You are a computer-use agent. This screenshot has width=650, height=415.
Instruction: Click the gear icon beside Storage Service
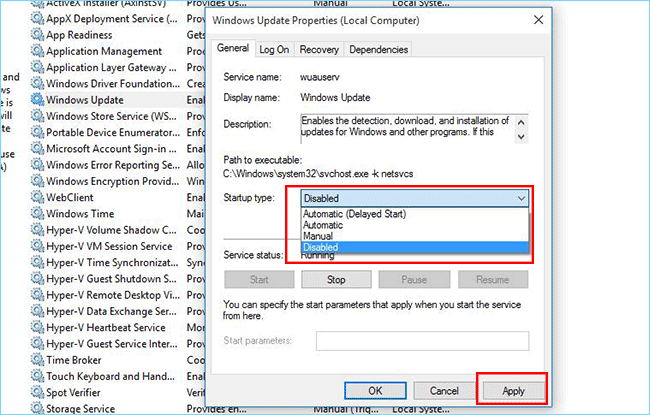point(37,408)
